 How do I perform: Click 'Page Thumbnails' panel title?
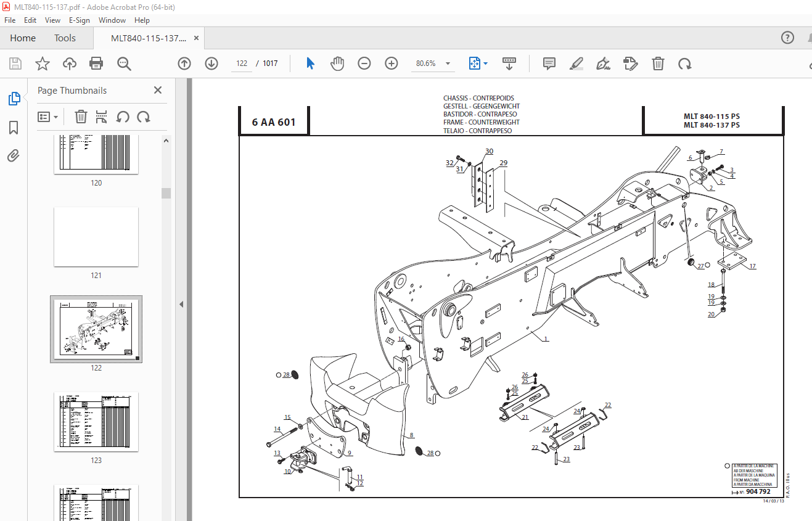coord(72,90)
